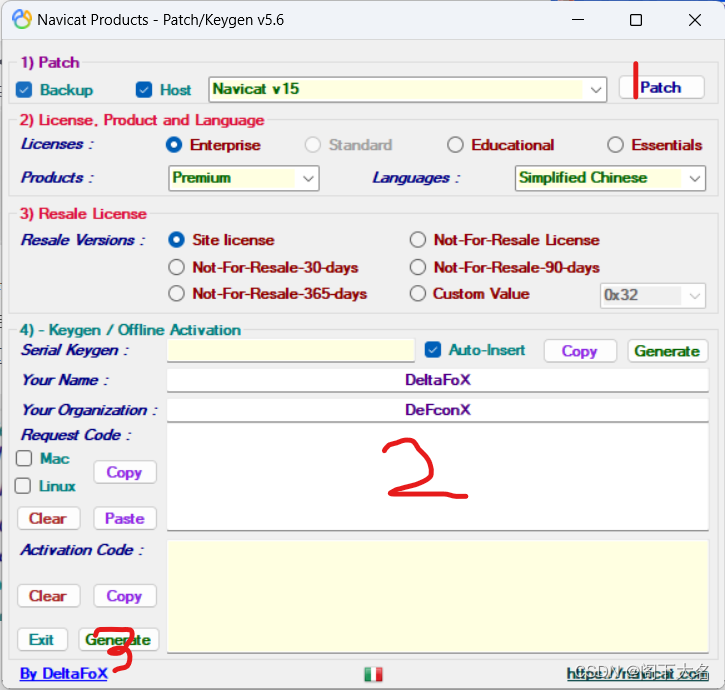
Task: Choose the Not-For-Resale-365-days option
Action: [x=176, y=294]
